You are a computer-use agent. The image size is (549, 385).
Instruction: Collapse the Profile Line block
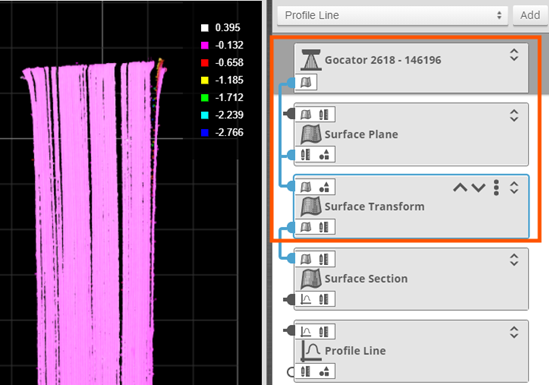[514, 332]
